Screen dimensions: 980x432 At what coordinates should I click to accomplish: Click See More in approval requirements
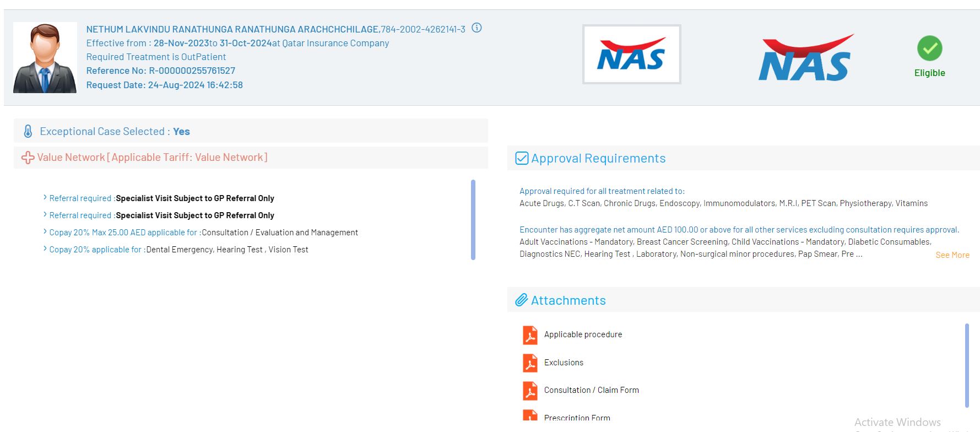pos(952,255)
